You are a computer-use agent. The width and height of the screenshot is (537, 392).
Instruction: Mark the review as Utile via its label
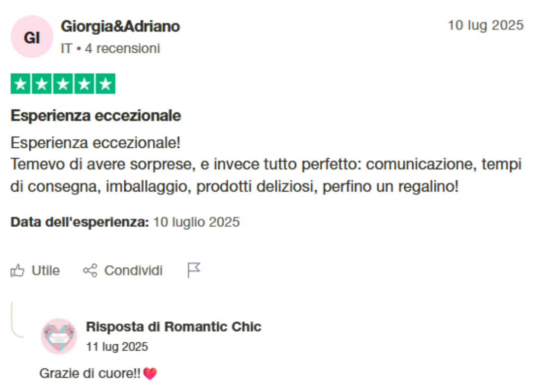click(x=46, y=271)
